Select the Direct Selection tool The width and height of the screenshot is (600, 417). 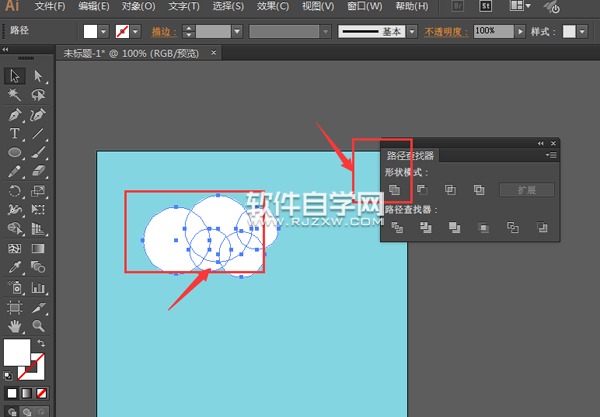point(38,76)
